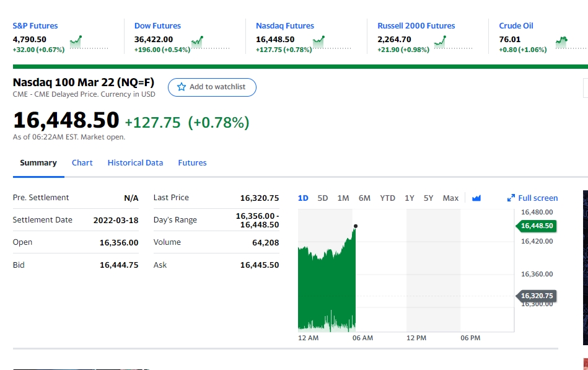Open the S&P Futures mini sparkline chart
This screenshot has width=588, height=370.
(x=89, y=42)
